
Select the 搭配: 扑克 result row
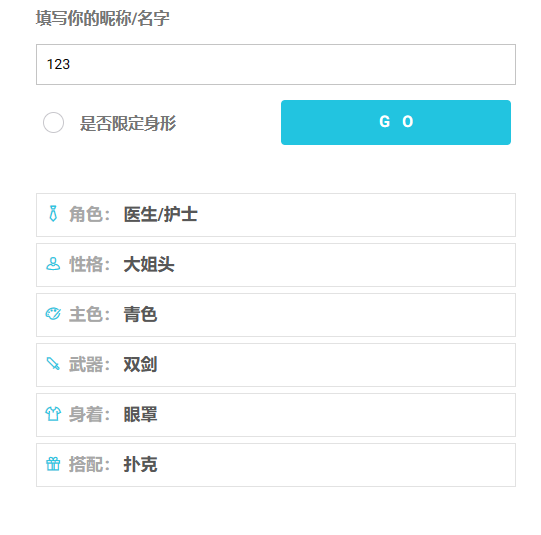point(276,465)
